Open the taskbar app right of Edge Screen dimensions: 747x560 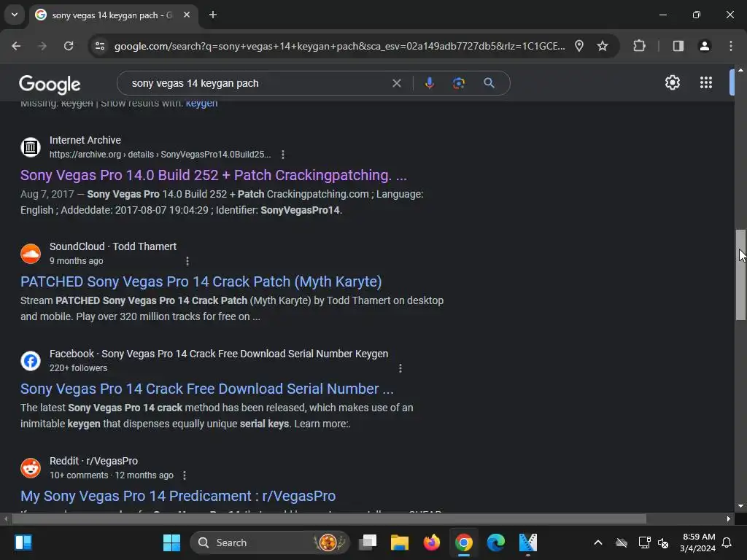pyautogui.click(x=528, y=542)
